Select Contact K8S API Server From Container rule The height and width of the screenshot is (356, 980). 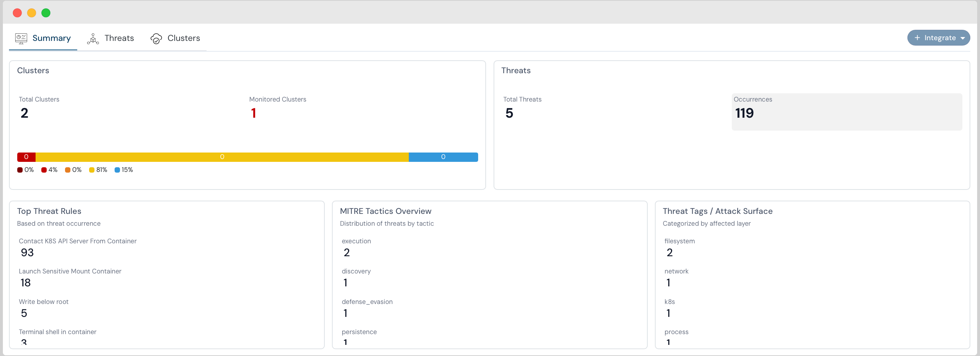pos(78,241)
